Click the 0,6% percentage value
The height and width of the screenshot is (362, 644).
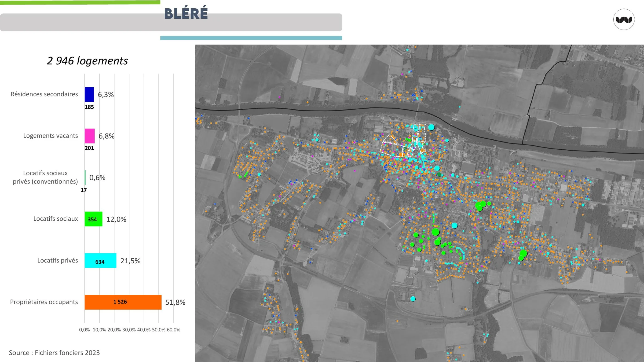pyautogui.click(x=97, y=178)
